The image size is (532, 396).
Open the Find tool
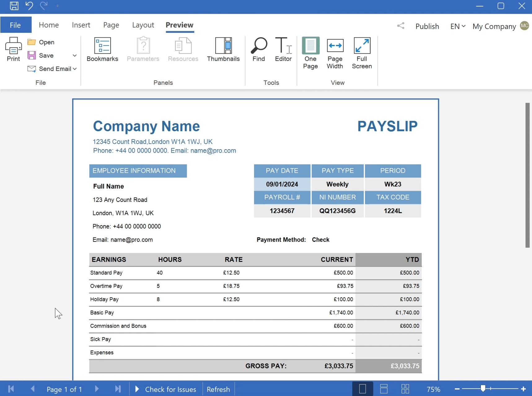pos(259,50)
